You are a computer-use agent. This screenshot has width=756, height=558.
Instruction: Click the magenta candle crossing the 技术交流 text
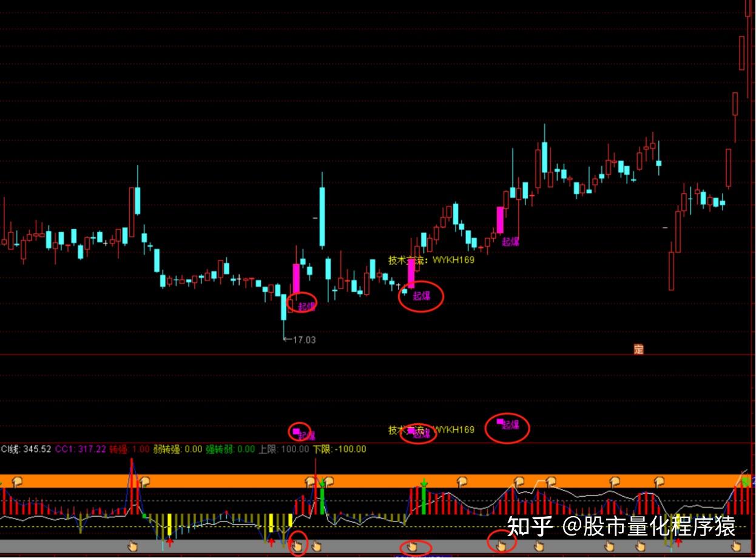tap(411, 273)
